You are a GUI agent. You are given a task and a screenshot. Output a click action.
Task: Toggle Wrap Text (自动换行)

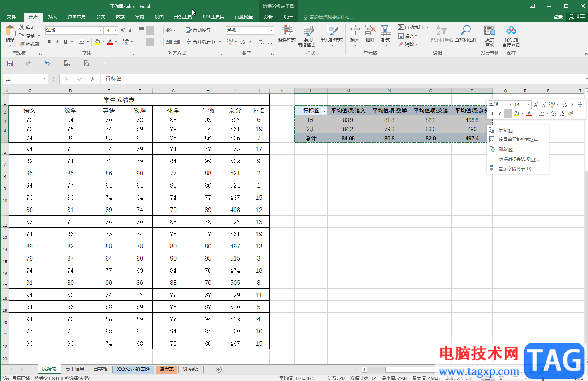point(198,30)
